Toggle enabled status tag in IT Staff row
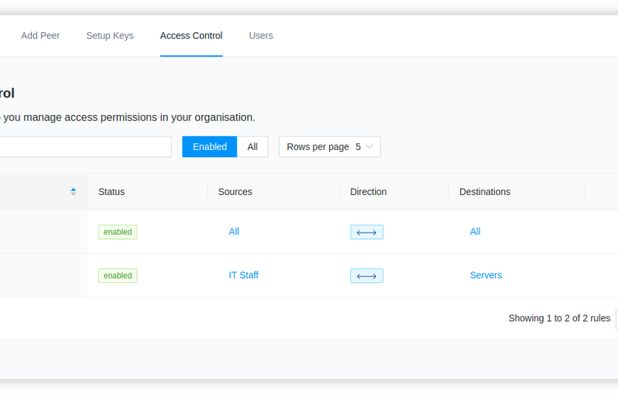 coord(117,275)
